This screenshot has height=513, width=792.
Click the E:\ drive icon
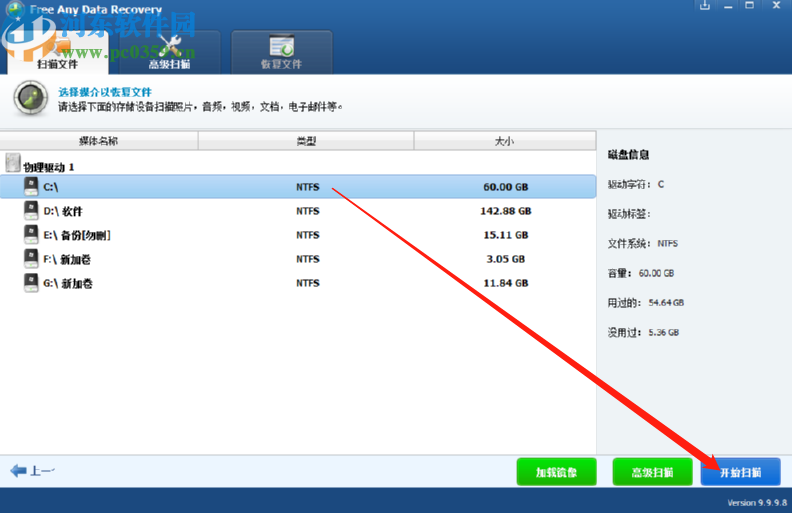coord(31,235)
